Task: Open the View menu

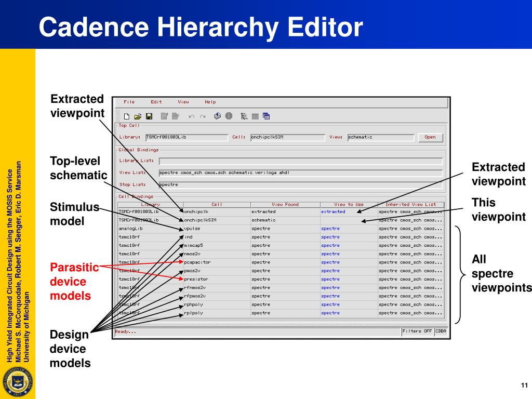Action: point(183,102)
